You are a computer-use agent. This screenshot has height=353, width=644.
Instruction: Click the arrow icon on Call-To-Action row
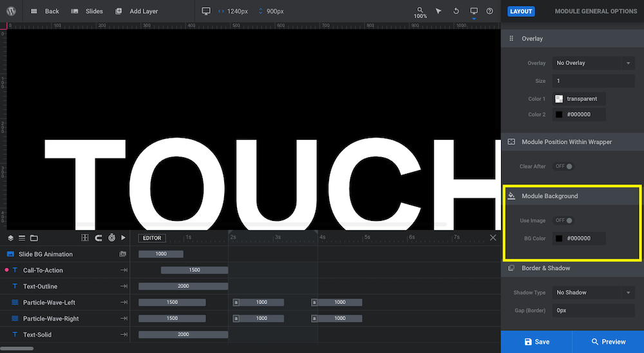124,270
